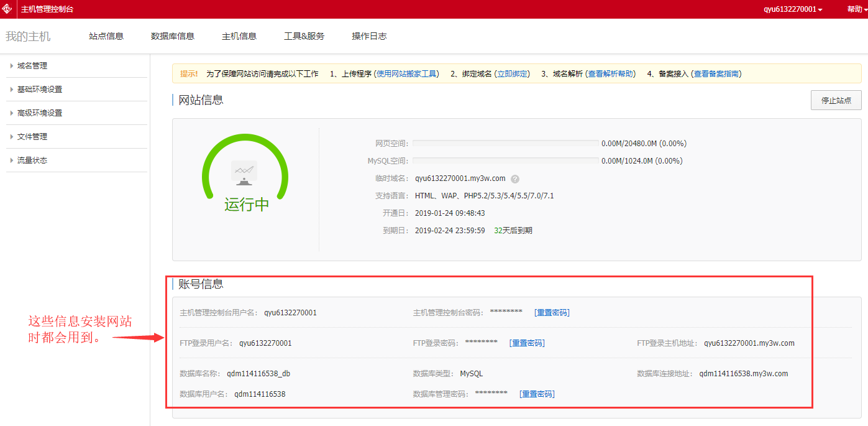Click the 使用网站搬家工具 link
The width and height of the screenshot is (868, 426).
(x=407, y=74)
